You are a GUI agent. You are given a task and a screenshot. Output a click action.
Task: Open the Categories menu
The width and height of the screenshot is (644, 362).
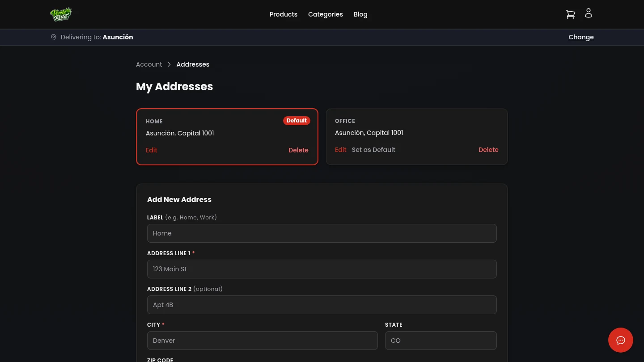[326, 14]
